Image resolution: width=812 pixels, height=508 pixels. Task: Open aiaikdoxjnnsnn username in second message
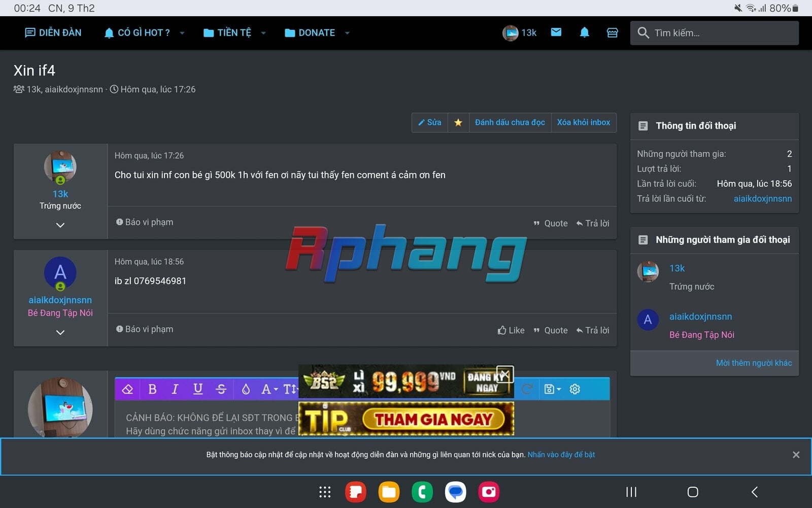tap(60, 300)
